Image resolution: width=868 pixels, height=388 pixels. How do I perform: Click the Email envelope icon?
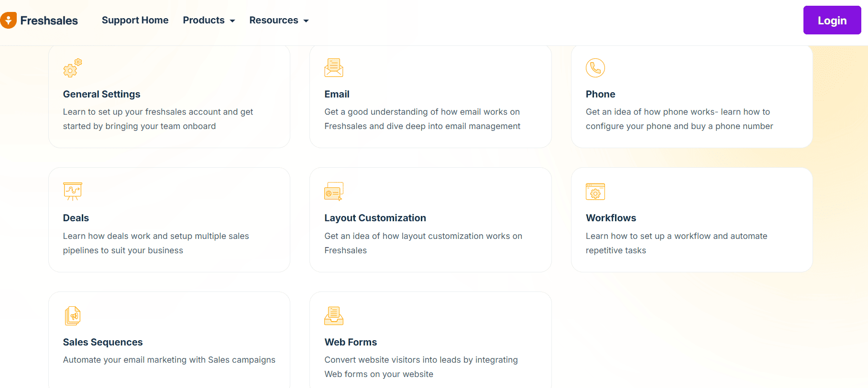(334, 68)
